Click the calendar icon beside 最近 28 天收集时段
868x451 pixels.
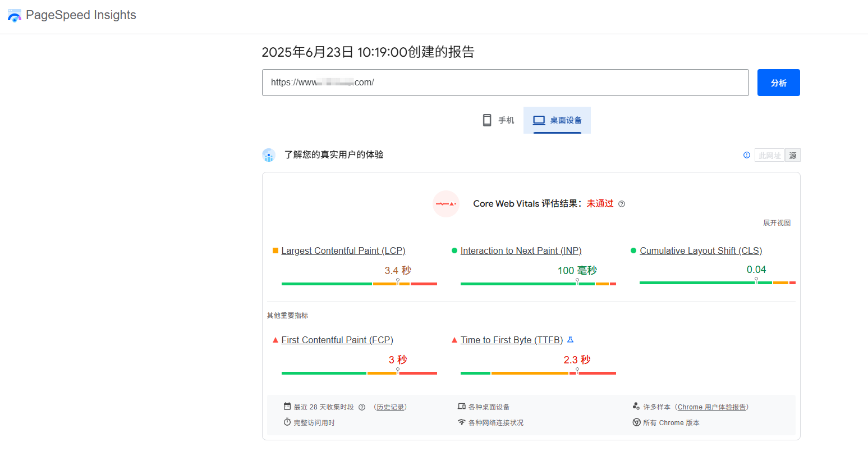tap(286, 407)
